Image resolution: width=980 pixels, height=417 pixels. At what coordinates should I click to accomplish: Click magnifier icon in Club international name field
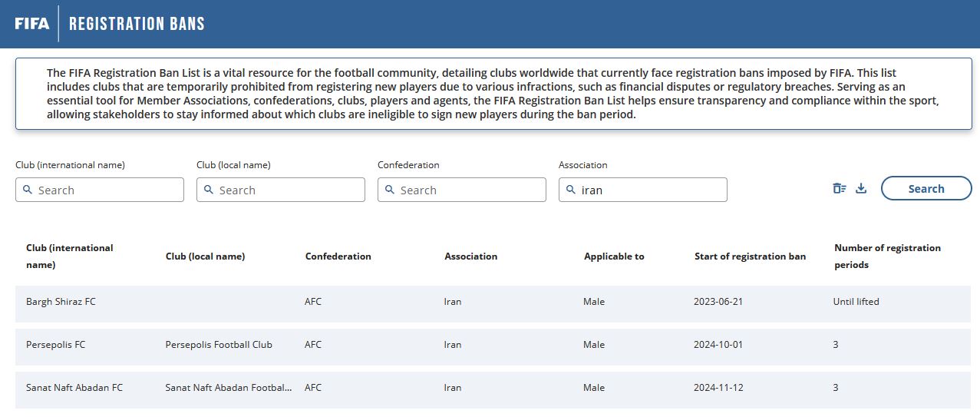(28, 190)
